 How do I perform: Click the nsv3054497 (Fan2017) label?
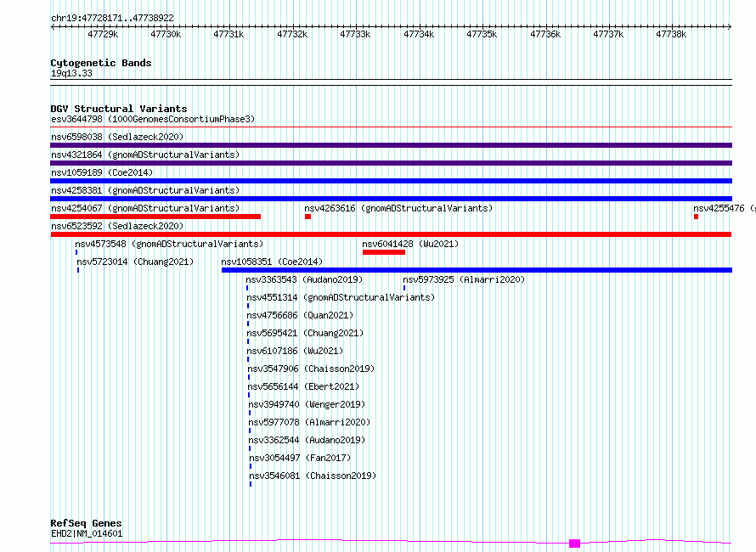300,458
